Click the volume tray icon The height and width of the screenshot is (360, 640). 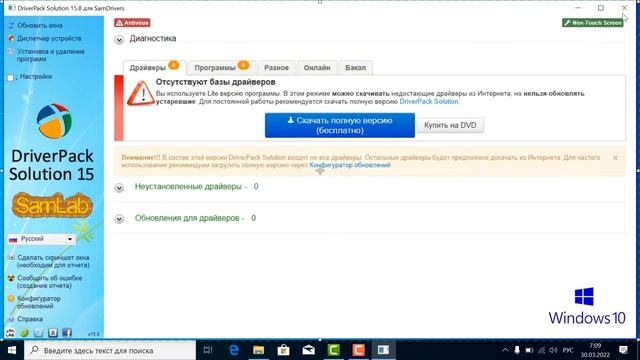pyautogui.click(x=553, y=350)
